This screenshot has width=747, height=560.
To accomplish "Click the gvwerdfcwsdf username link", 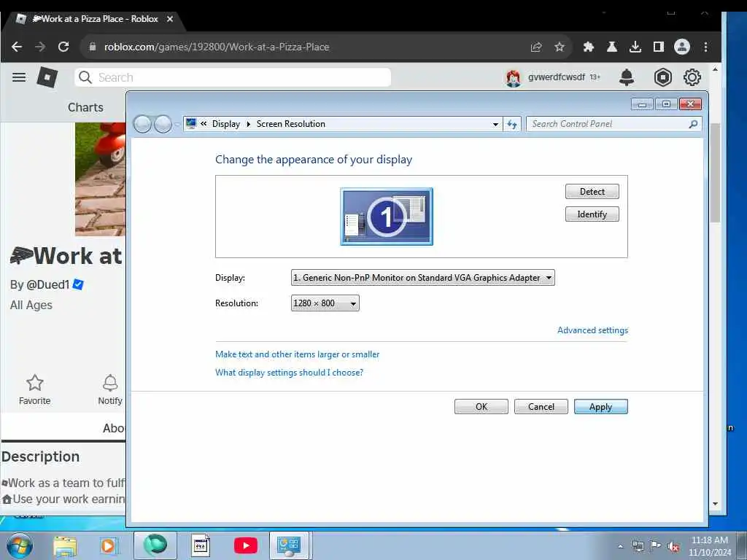I will pos(556,77).
